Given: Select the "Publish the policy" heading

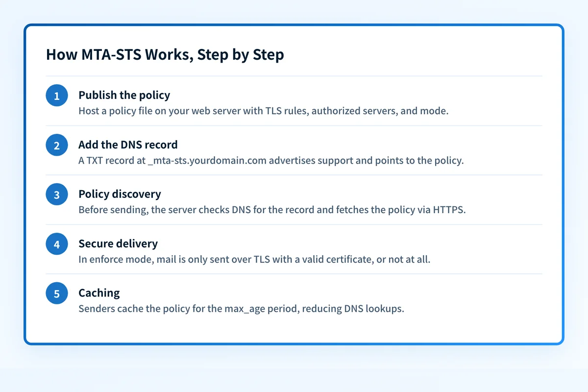Looking at the screenshot, I should pos(124,95).
